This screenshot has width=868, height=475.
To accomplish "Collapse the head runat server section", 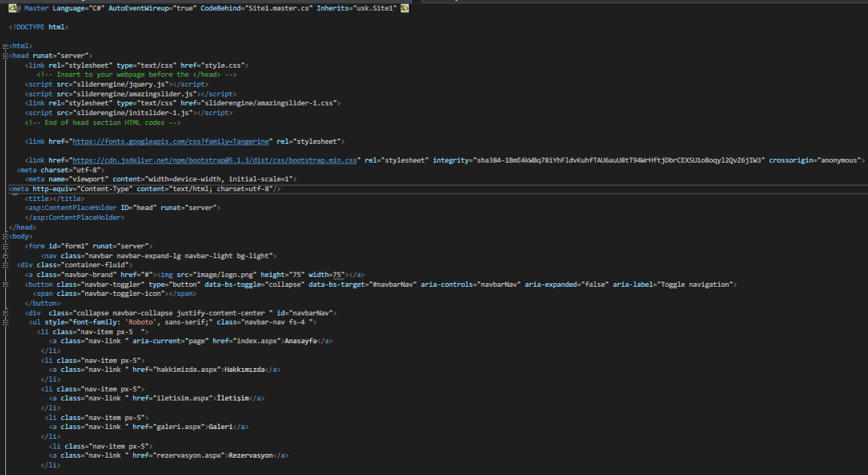I will (x=5, y=56).
